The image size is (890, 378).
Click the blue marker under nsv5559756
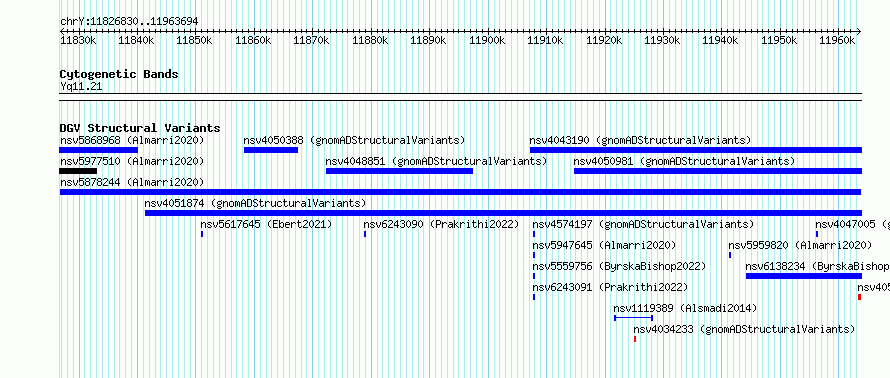534,276
